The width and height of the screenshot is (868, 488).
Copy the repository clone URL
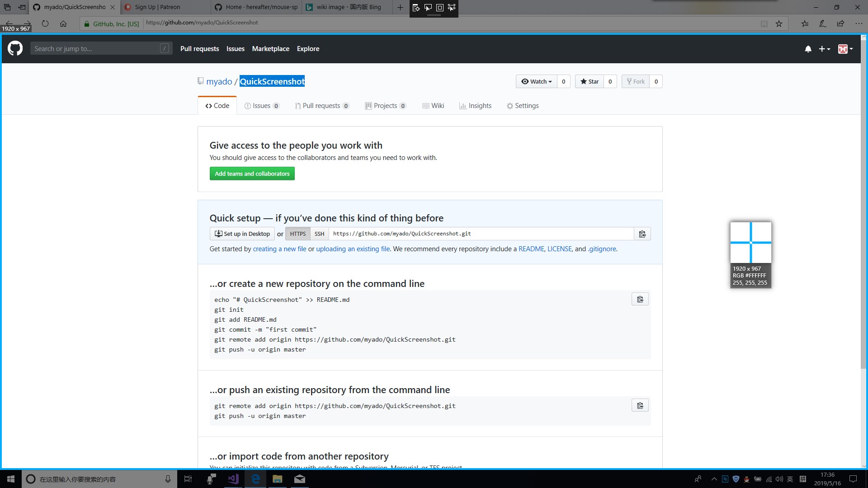(642, 234)
